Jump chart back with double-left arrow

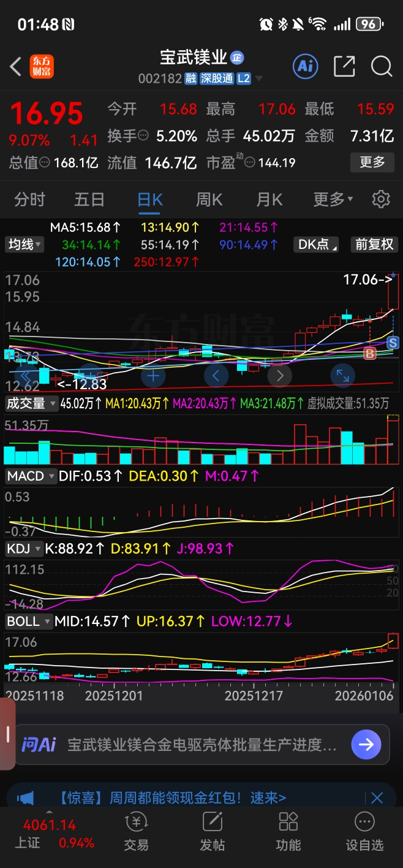tap(25, 375)
